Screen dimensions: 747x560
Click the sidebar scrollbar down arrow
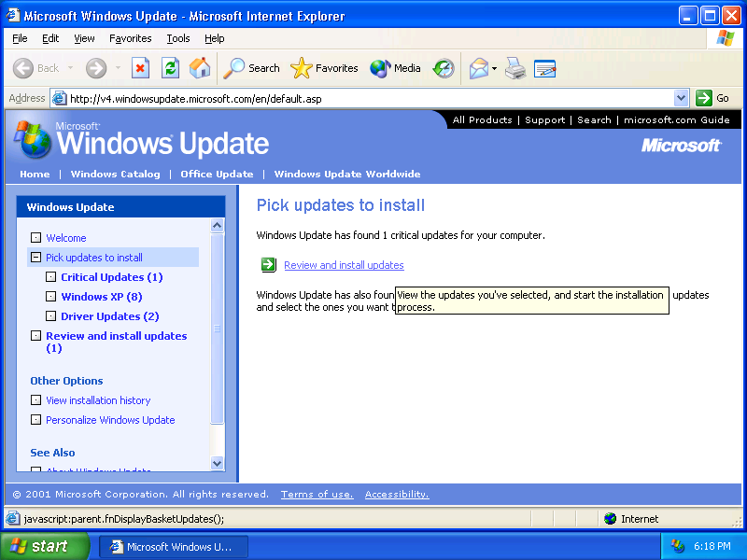pos(218,463)
